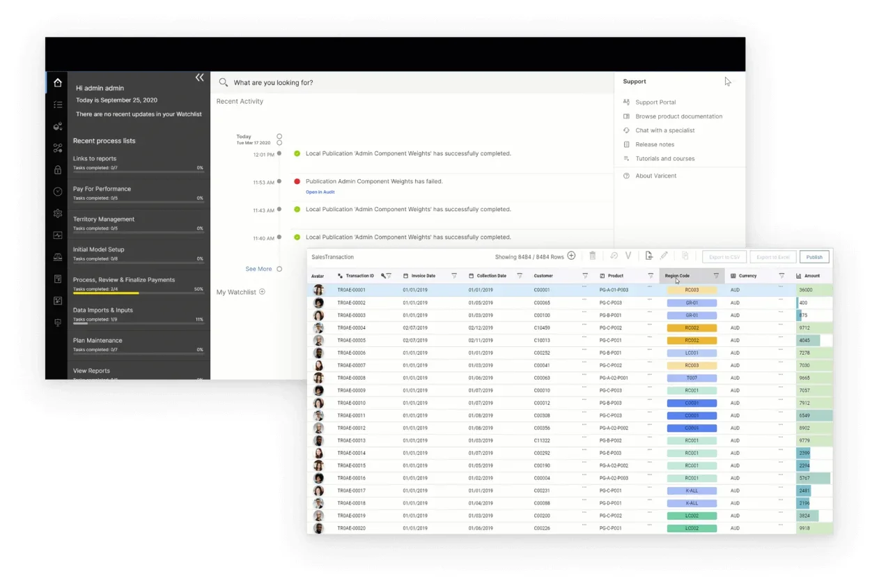
Task: Click the Export to Excel button
Action: click(x=772, y=257)
